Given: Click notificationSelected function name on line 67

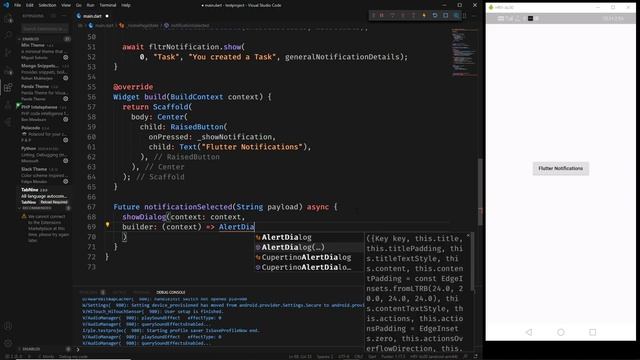Looking at the screenshot, I should pos(188,207).
